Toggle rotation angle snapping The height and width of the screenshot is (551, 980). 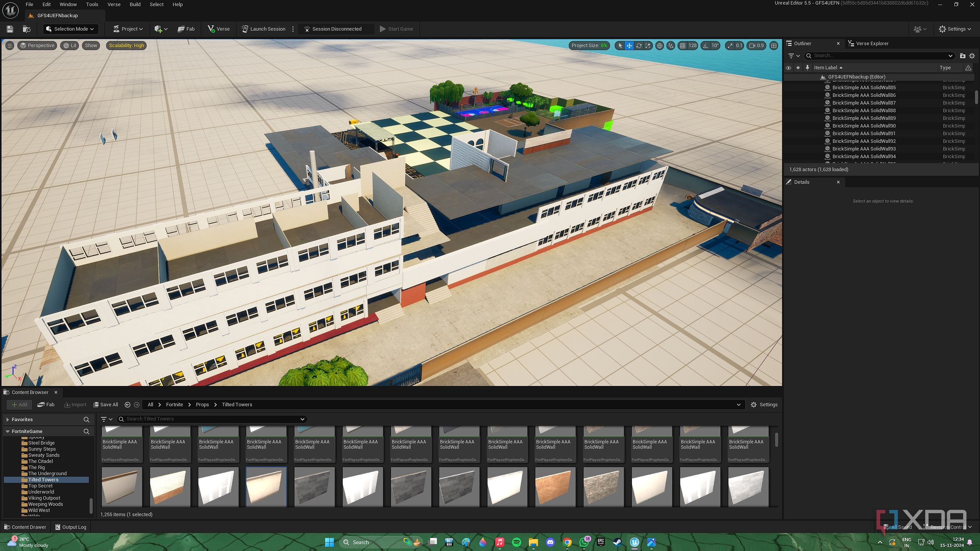click(705, 46)
